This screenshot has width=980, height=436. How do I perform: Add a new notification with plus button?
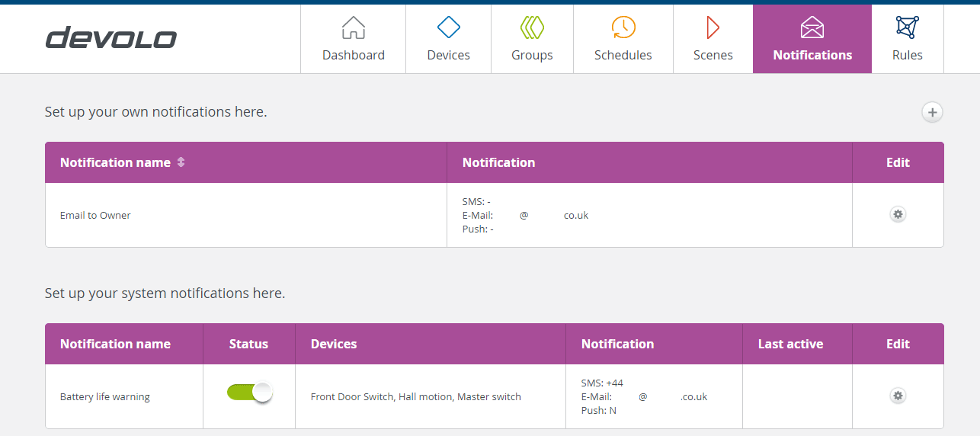click(932, 112)
